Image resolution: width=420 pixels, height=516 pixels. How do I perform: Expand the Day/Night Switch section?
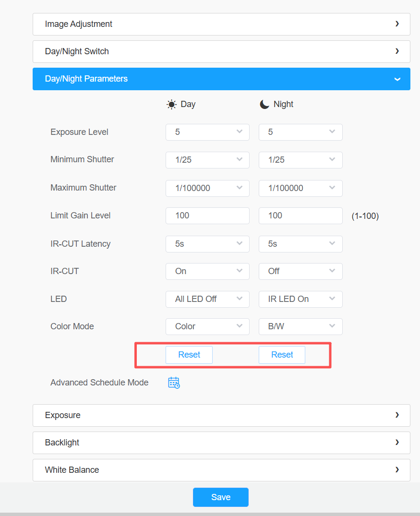click(x=222, y=52)
